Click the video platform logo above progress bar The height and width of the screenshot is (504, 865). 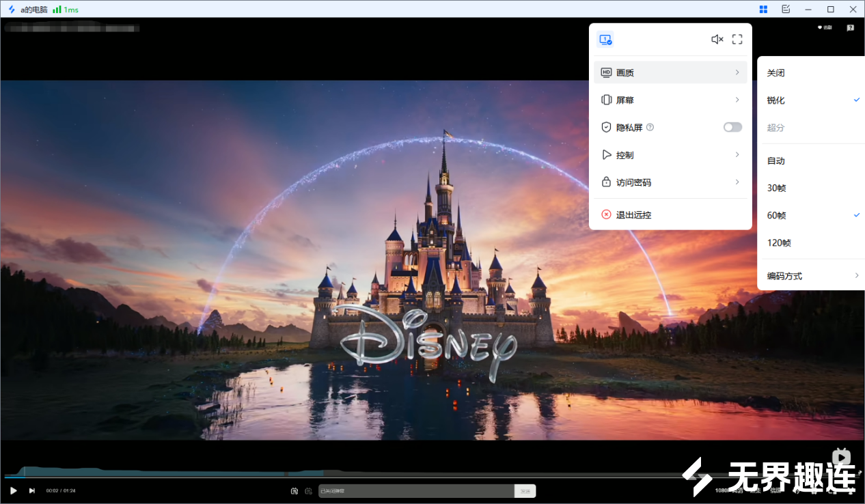click(x=841, y=456)
